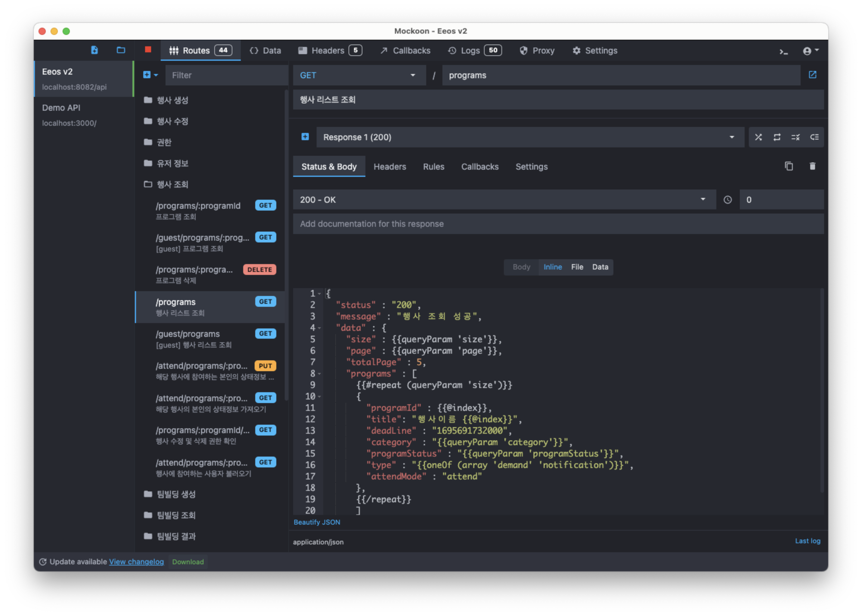Image resolution: width=862 pixels, height=616 pixels.
Task: Select the response Settings tab
Action: pyautogui.click(x=532, y=167)
